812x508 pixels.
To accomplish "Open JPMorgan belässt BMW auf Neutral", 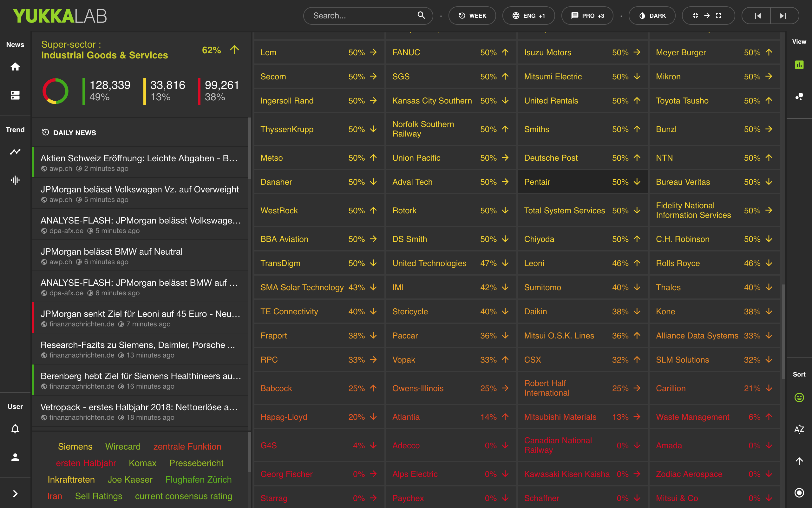I will pyautogui.click(x=140, y=256).
